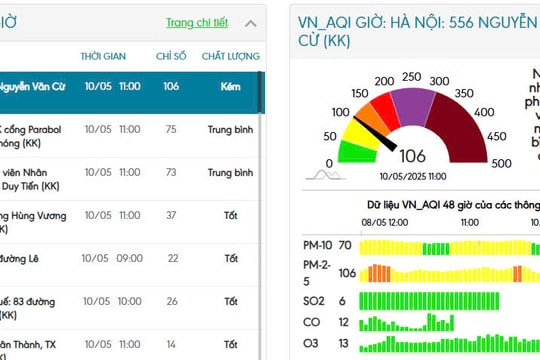The width and height of the screenshot is (540, 360).
Task: Sort by THỜI GIAN column header
Action: pos(103,56)
